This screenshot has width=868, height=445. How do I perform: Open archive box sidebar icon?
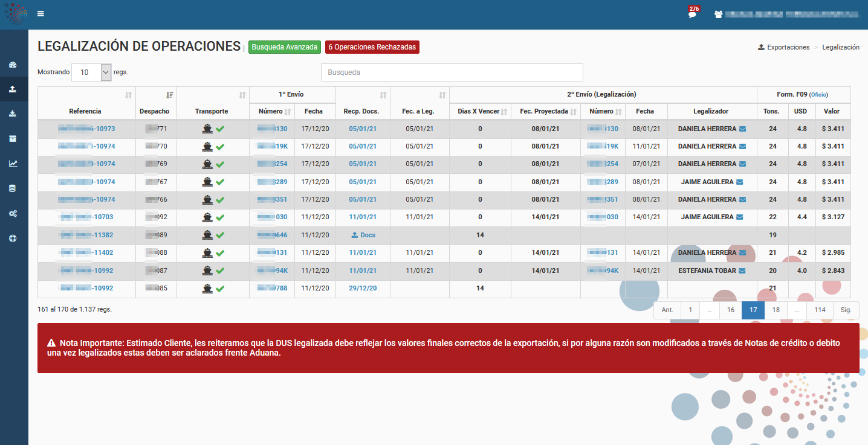pos(13,139)
